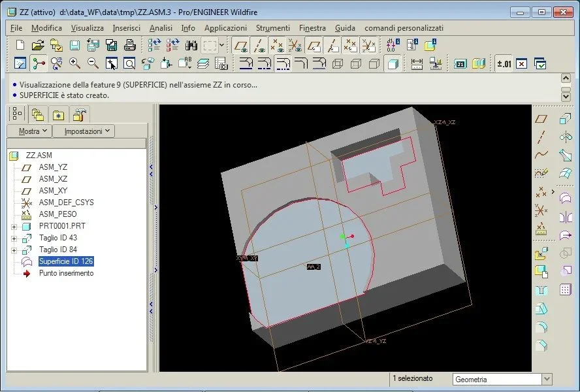Open the Strumenti menu
The image size is (580, 392).
273,28
